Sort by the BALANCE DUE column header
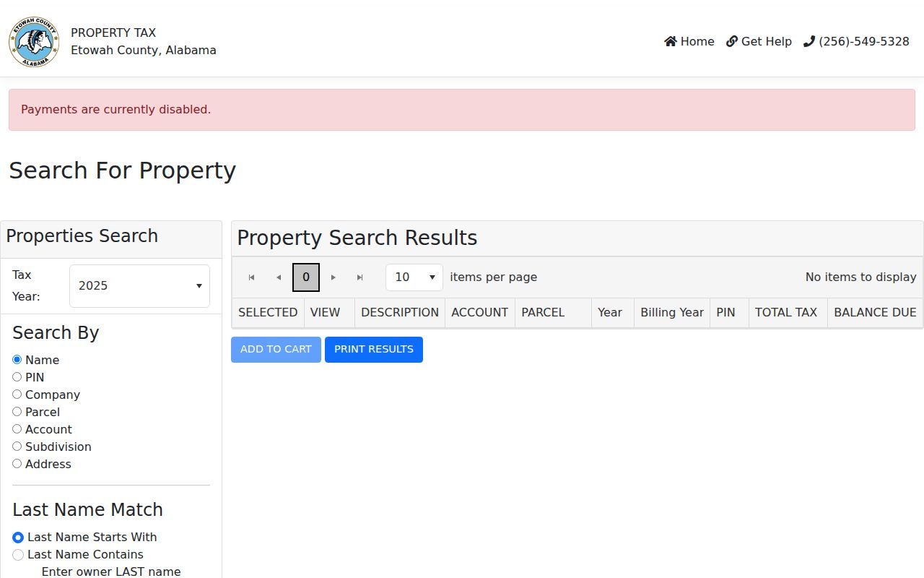The width and height of the screenshot is (924, 578). [x=875, y=313]
